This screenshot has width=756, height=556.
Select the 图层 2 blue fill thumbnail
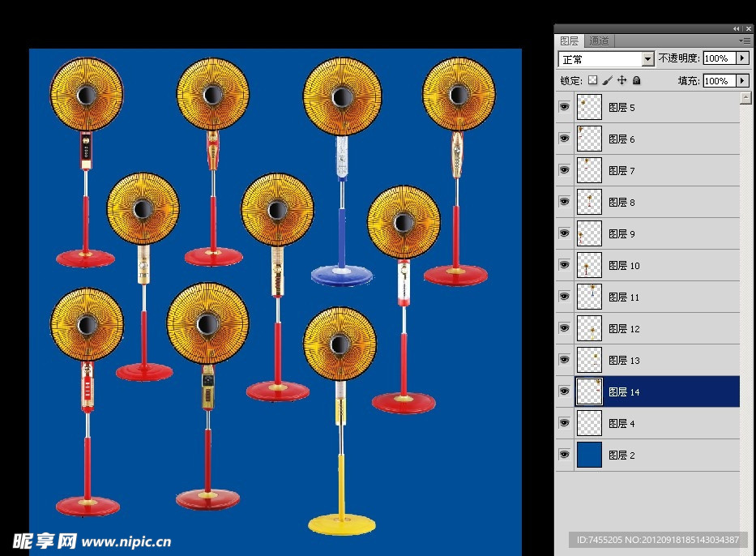tap(589, 455)
